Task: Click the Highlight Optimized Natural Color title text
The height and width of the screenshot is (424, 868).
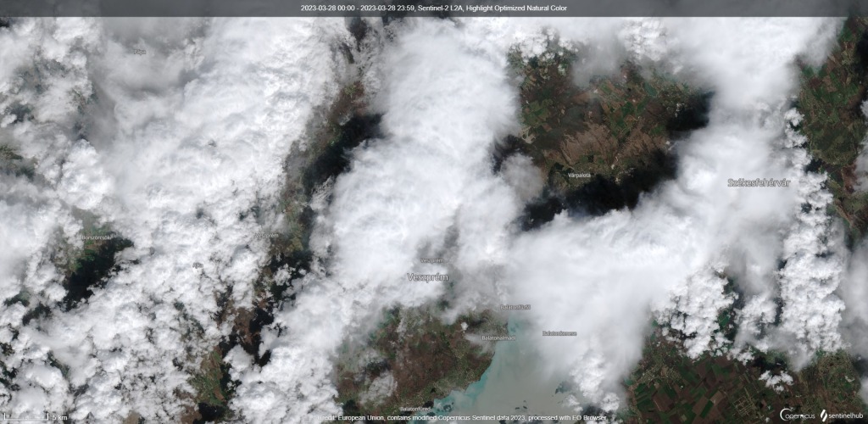Action: [531, 8]
